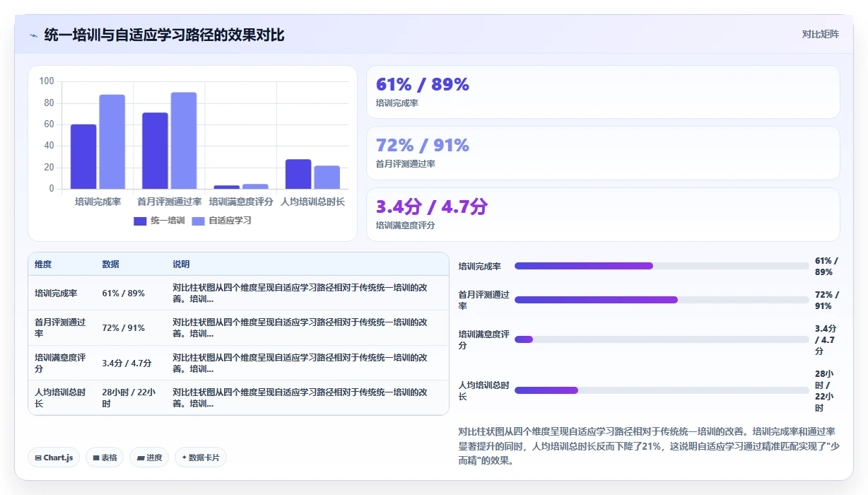Click the Chart.js tag chip
This screenshot has height=495, width=868.
[x=54, y=458]
